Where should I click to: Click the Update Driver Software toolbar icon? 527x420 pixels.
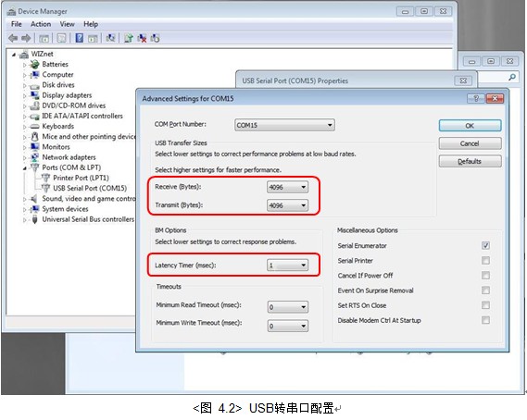tap(129, 38)
